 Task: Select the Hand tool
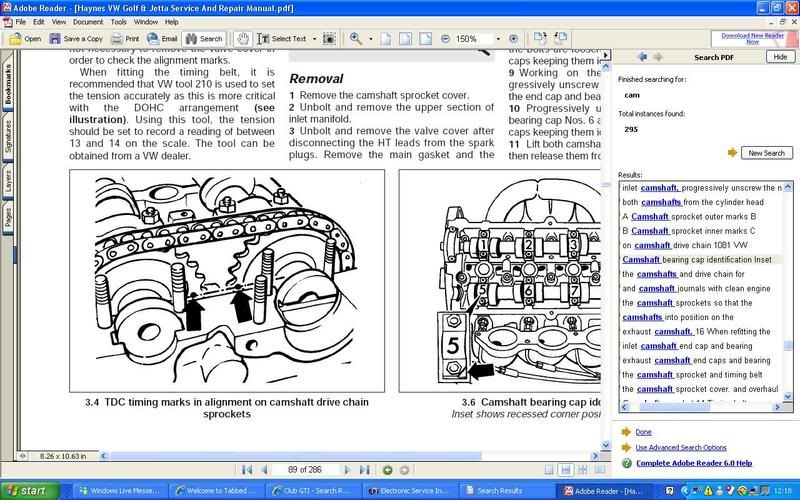point(243,39)
